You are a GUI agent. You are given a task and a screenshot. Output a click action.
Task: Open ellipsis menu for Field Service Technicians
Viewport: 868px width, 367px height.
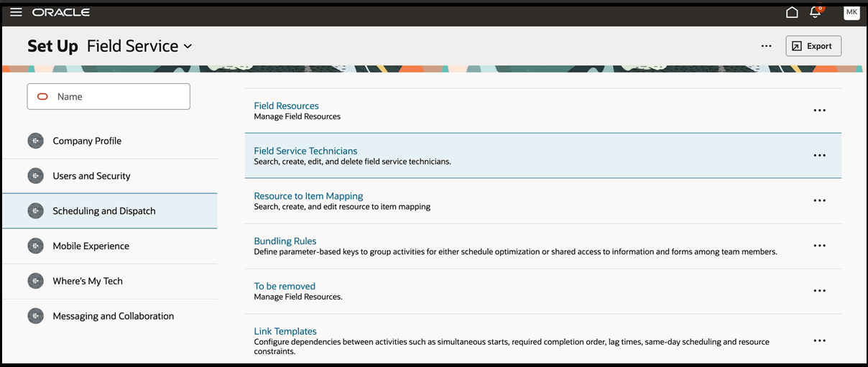click(x=819, y=155)
